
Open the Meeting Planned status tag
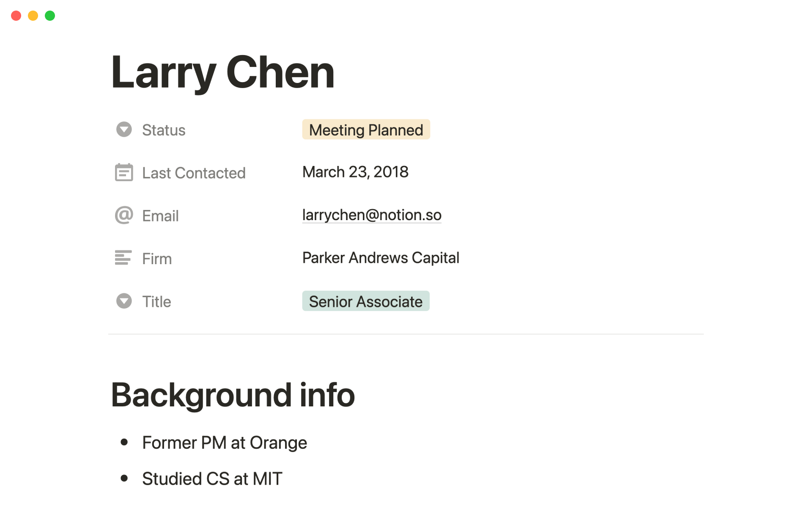[366, 130]
